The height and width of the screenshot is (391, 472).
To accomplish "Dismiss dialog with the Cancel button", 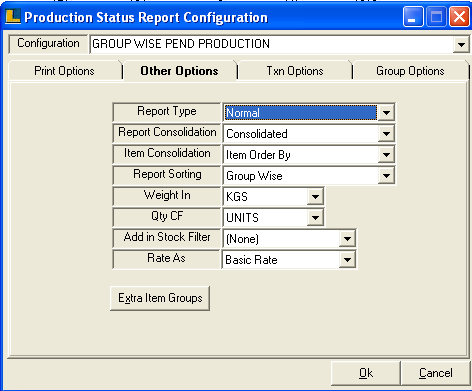I will [x=435, y=373].
